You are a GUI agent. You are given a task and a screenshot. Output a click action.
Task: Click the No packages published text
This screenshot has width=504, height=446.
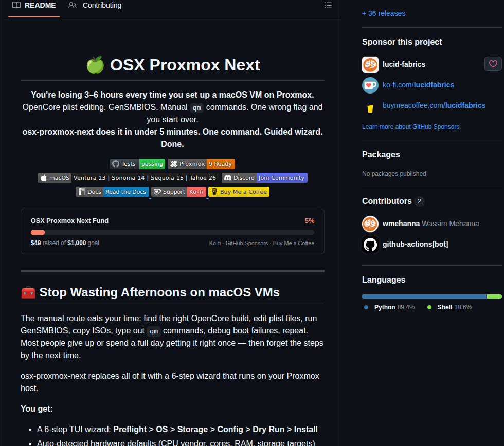pyautogui.click(x=394, y=174)
